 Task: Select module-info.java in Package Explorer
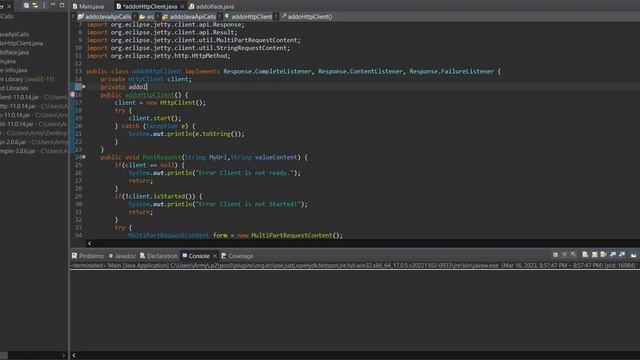point(13,70)
